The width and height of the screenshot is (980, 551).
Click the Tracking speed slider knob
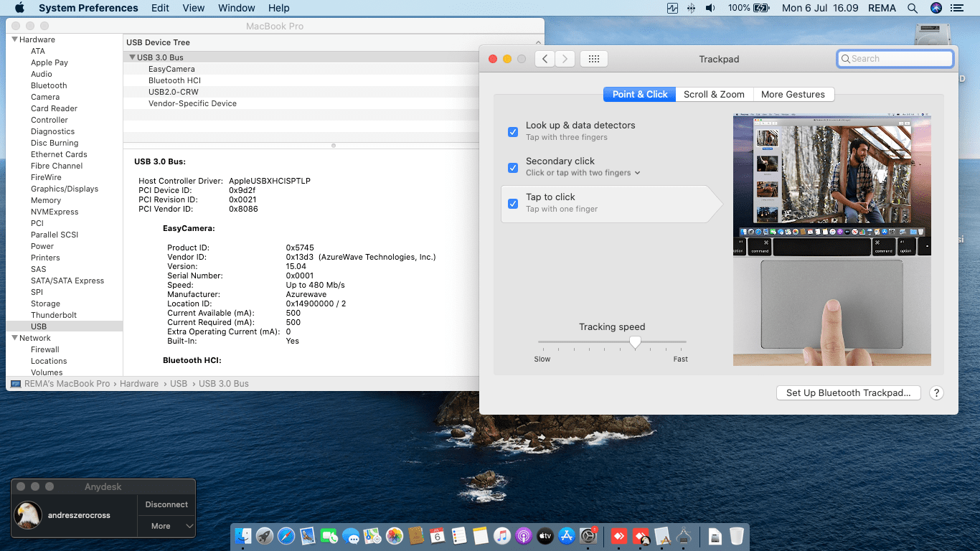click(635, 342)
